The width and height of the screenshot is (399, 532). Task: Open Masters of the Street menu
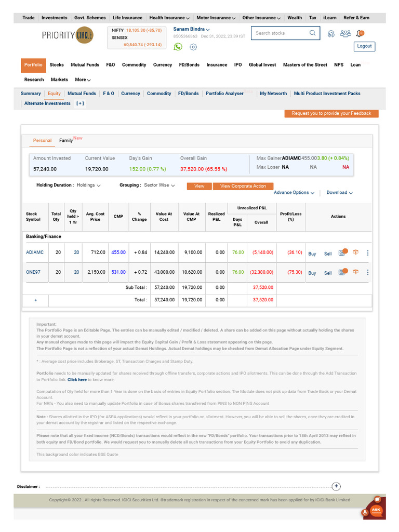[x=305, y=65]
